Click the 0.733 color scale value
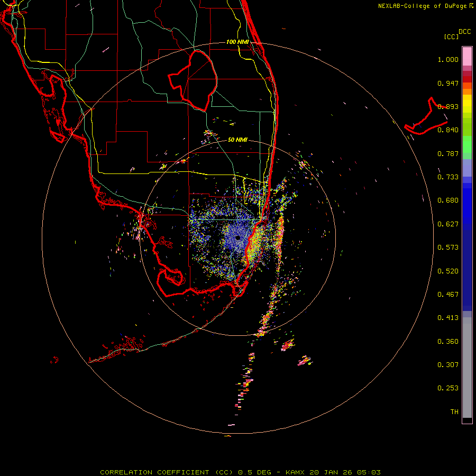This screenshot has height=476, width=476. [x=448, y=177]
